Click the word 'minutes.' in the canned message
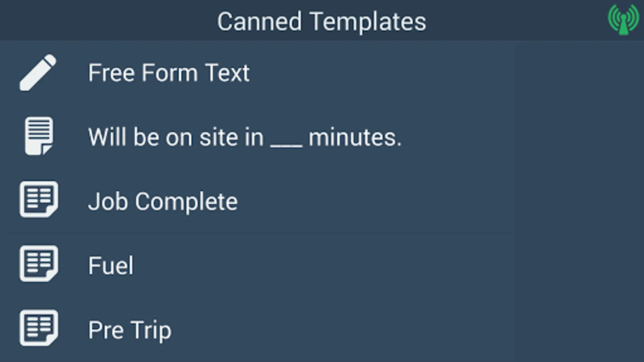Viewport: 644px width, 362px height. click(355, 137)
